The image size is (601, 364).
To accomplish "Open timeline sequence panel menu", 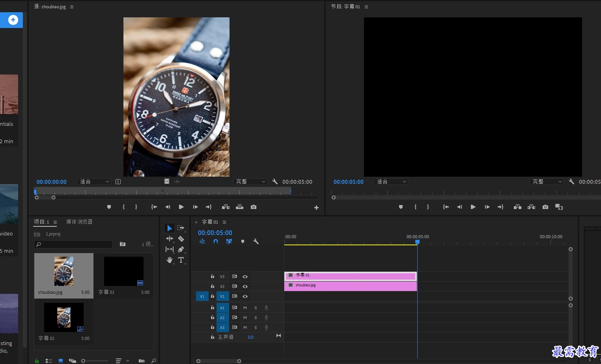I will 224,222.
